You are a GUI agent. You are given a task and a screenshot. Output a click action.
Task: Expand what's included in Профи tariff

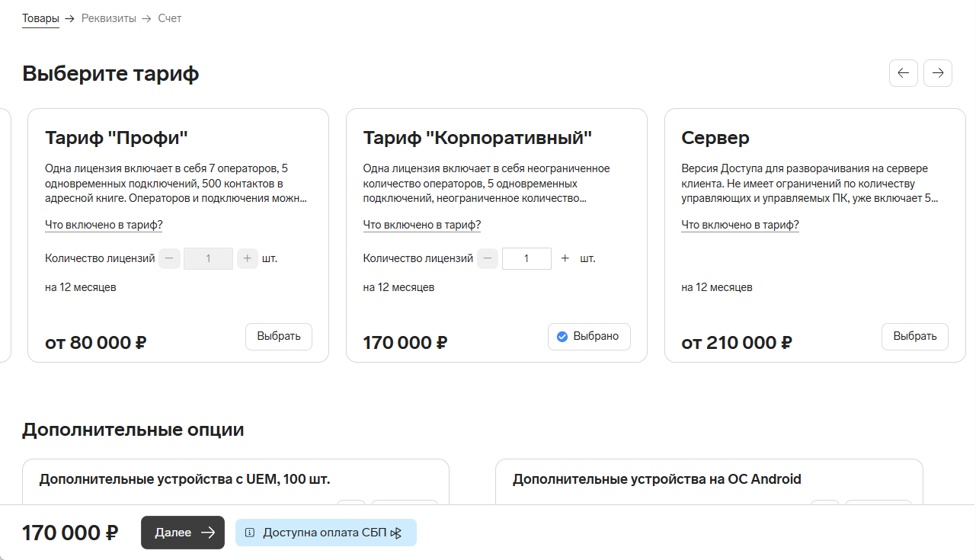pyautogui.click(x=104, y=225)
